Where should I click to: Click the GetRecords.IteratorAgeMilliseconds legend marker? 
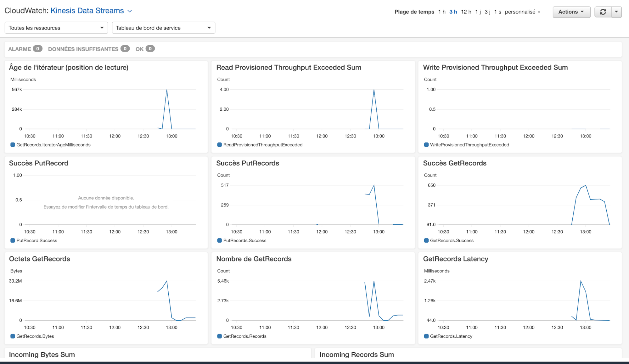13,145
